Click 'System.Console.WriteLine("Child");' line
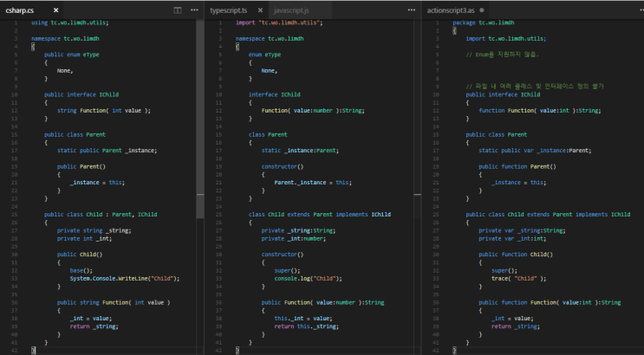This screenshot has width=644, height=355. click(x=125, y=278)
